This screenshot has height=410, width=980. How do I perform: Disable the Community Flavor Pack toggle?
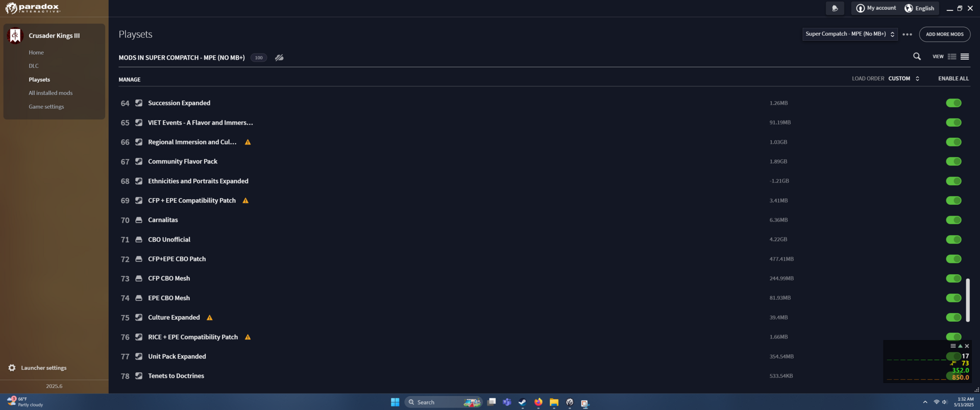click(x=953, y=161)
